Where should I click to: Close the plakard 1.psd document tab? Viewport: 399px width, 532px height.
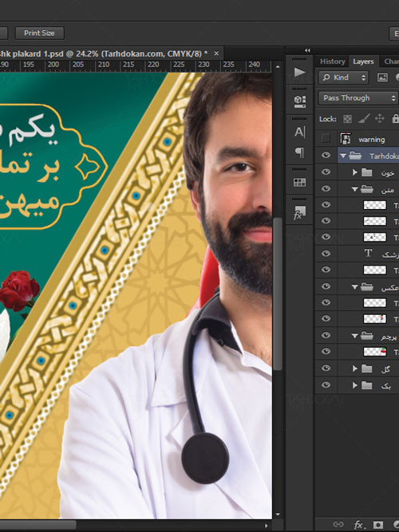pyautogui.click(x=216, y=53)
